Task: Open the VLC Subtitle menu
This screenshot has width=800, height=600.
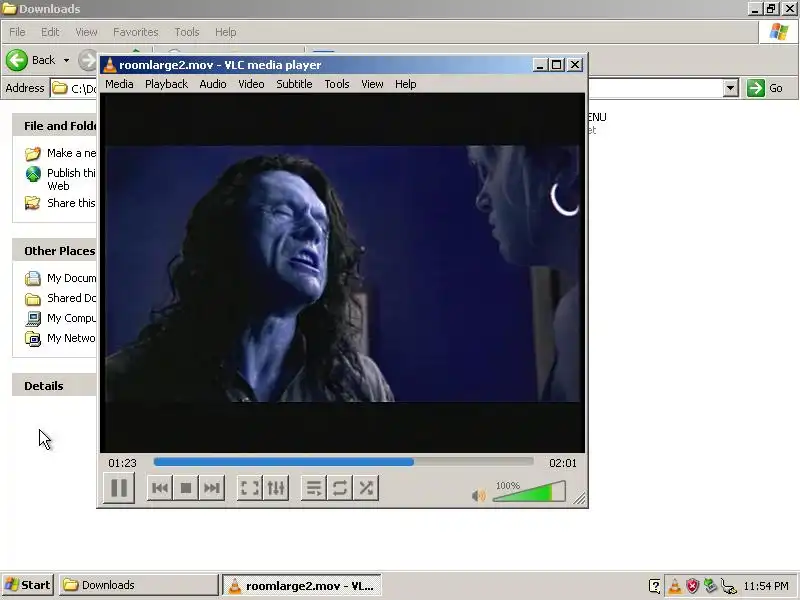Action: [x=294, y=84]
